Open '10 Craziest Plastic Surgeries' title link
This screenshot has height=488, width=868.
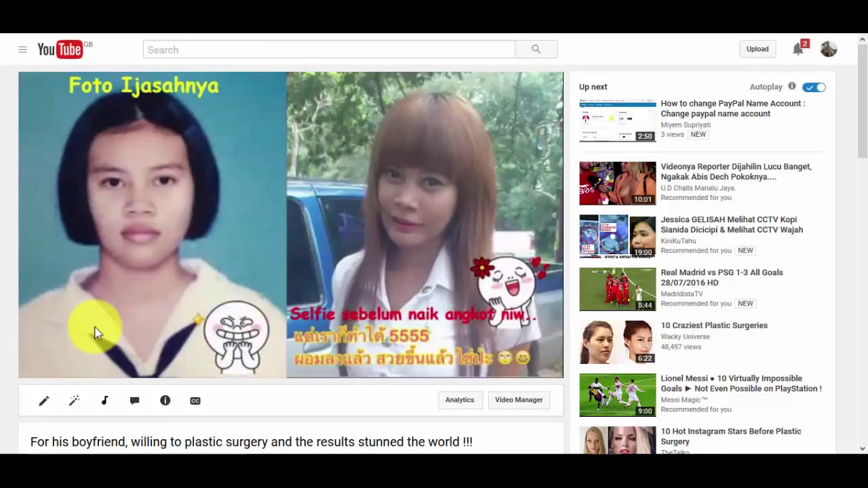pyautogui.click(x=714, y=325)
